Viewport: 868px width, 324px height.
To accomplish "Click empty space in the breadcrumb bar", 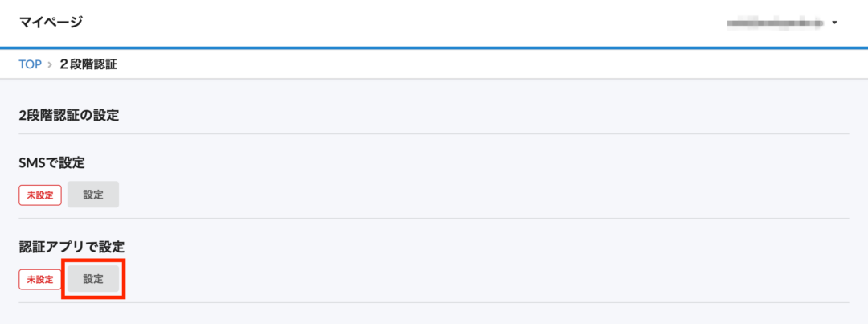I will (x=482, y=64).
